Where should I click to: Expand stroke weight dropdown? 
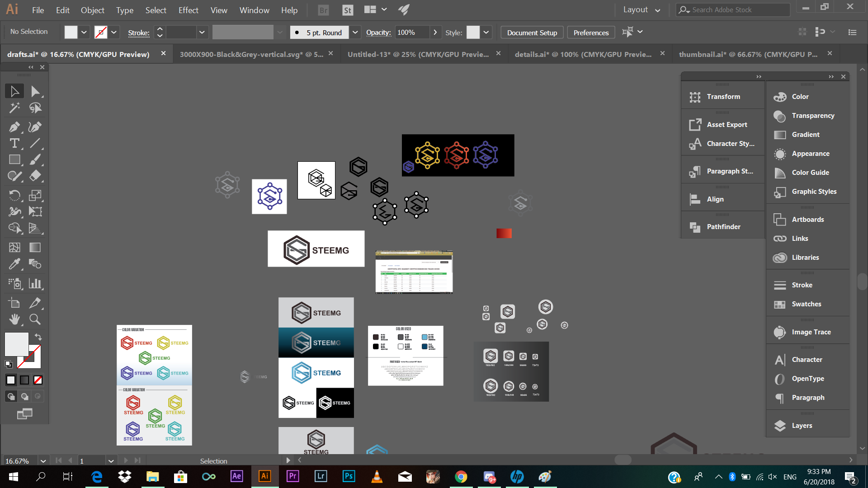point(202,32)
